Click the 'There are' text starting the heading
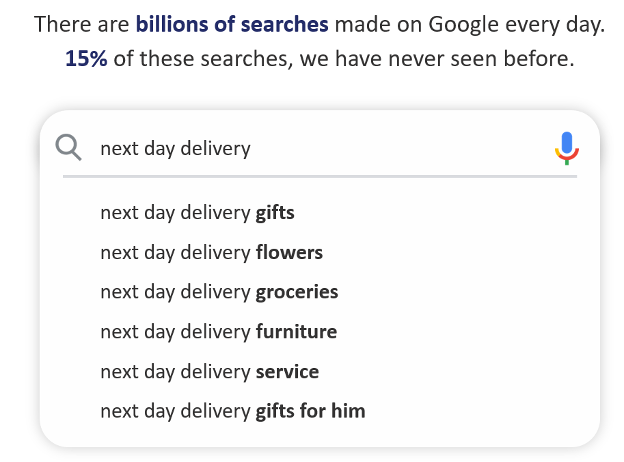Viewport: 624px width, 462px height. click(x=82, y=24)
